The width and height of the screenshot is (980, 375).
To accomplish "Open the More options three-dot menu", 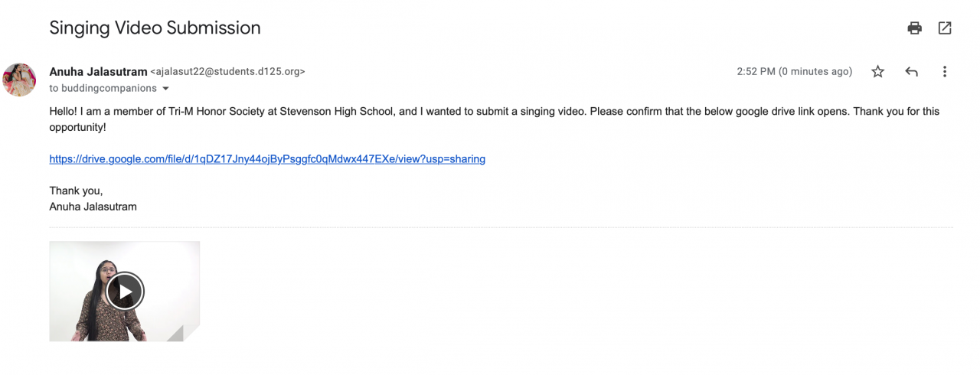I will click(945, 72).
